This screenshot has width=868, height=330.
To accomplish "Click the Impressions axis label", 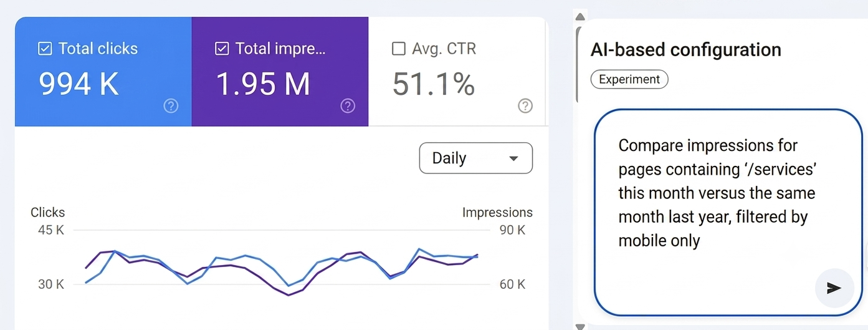I will [497, 212].
